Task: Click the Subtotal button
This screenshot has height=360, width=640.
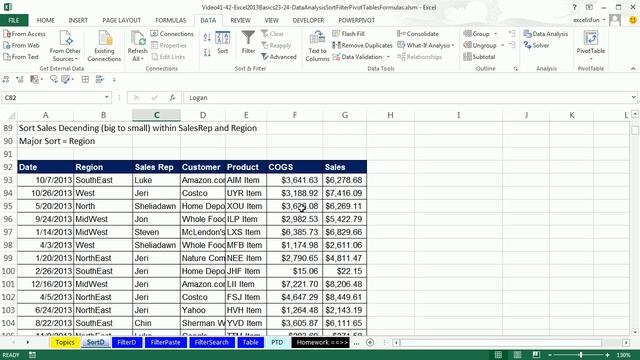Action: pyautogui.click(x=479, y=57)
